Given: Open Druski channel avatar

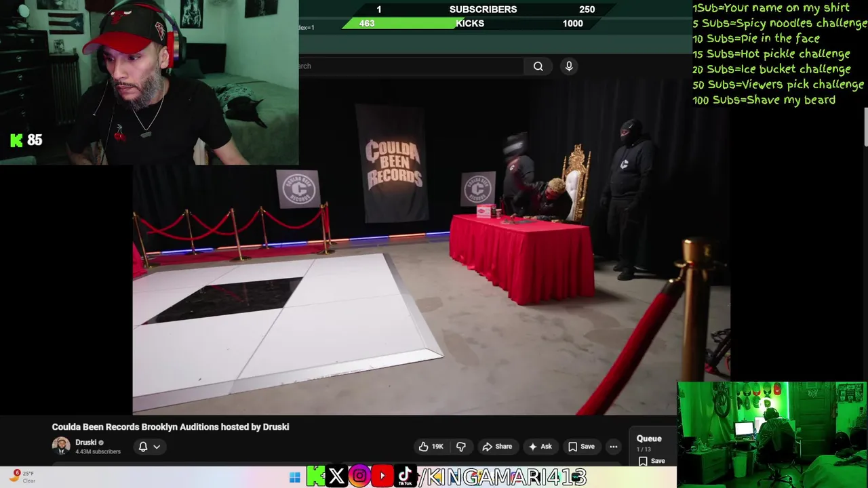Looking at the screenshot, I should click(61, 446).
